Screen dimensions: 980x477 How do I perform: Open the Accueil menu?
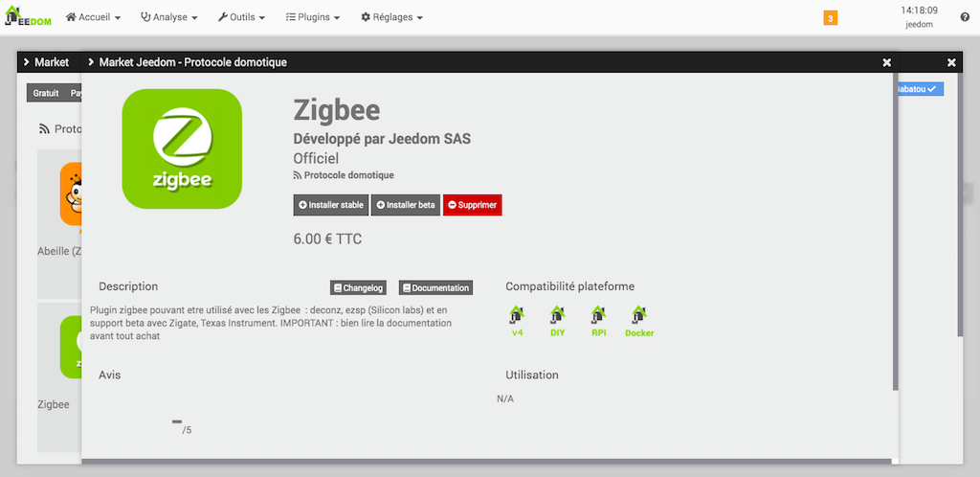(94, 17)
